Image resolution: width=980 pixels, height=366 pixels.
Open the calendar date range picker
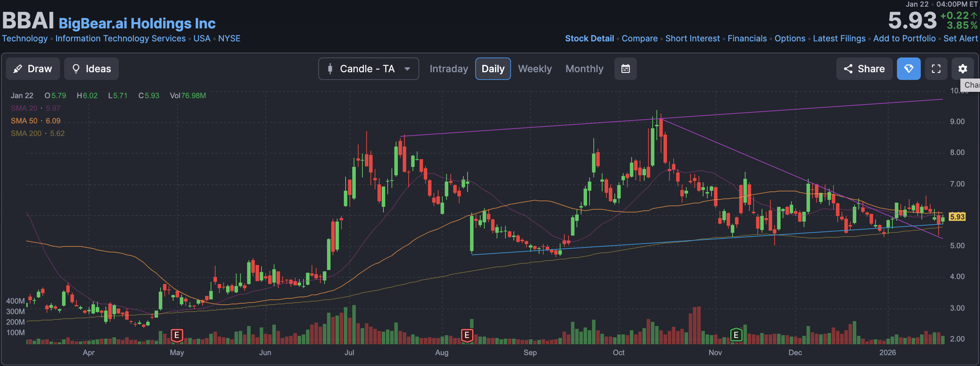click(625, 69)
